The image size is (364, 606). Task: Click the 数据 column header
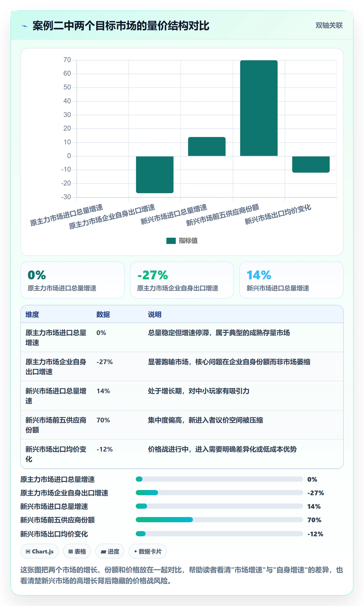pyautogui.click(x=103, y=314)
